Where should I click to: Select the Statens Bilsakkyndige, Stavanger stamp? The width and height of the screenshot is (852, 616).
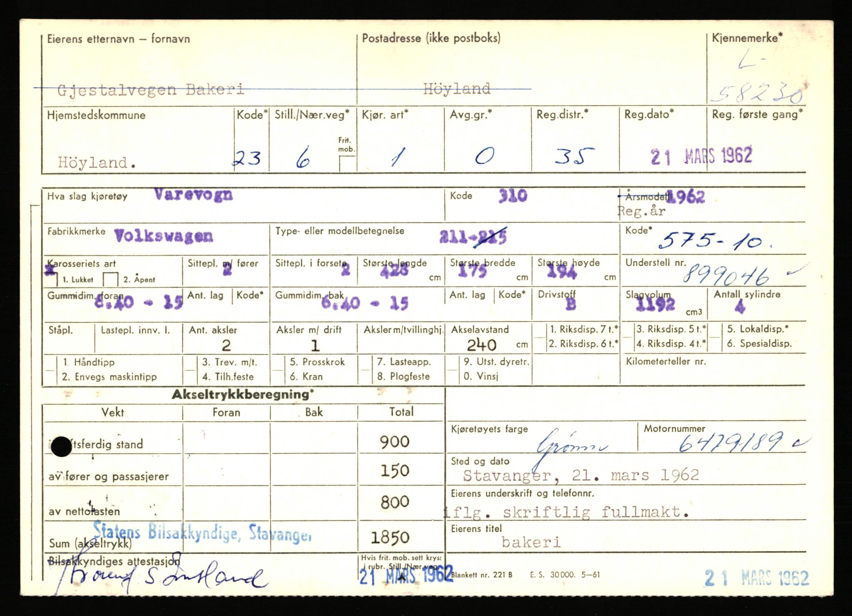click(202, 532)
